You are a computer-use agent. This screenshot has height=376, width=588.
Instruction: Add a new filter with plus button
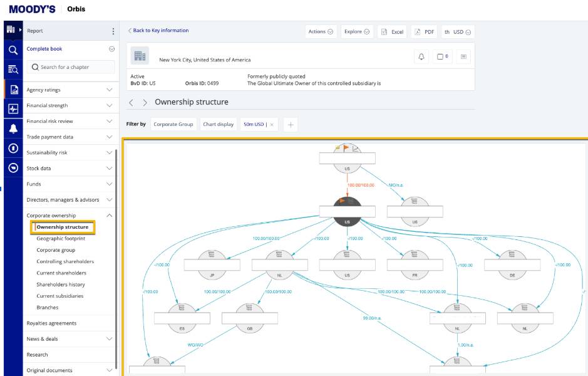pyautogui.click(x=291, y=125)
